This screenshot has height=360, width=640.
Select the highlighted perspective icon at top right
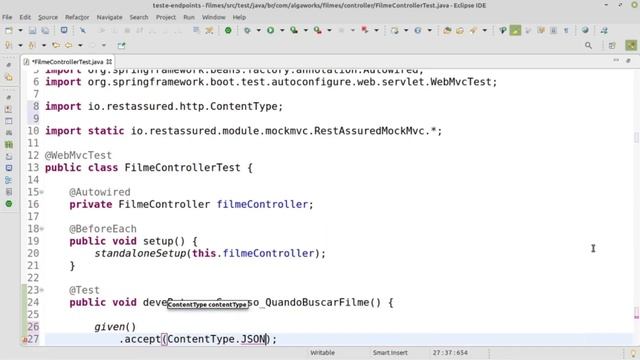point(631,46)
